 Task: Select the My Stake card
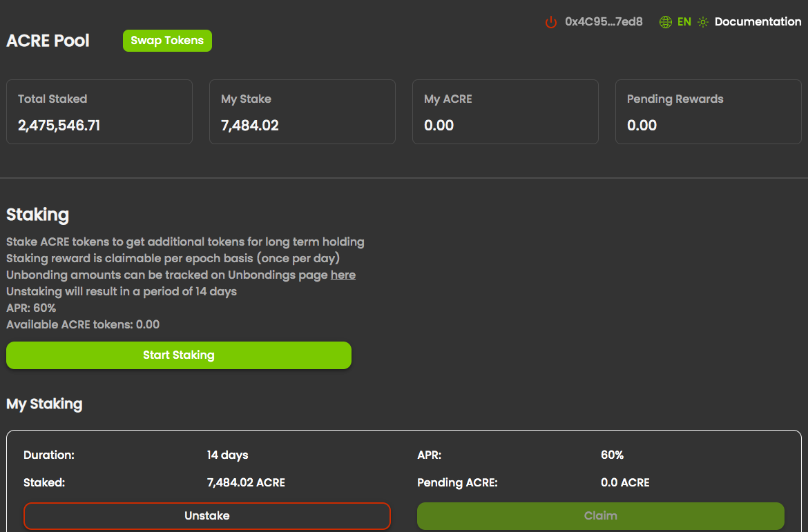tap(302, 112)
